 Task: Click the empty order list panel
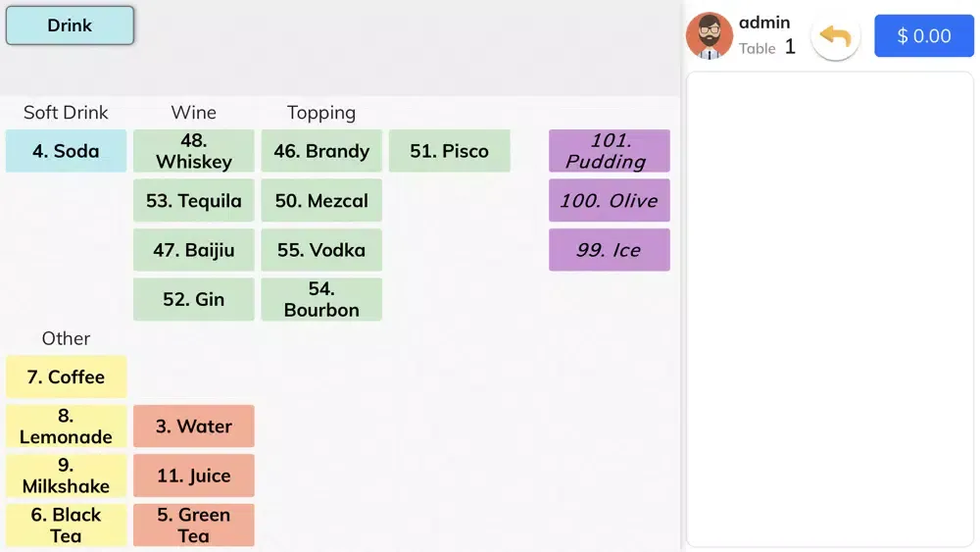pyautogui.click(x=830, y=309)
